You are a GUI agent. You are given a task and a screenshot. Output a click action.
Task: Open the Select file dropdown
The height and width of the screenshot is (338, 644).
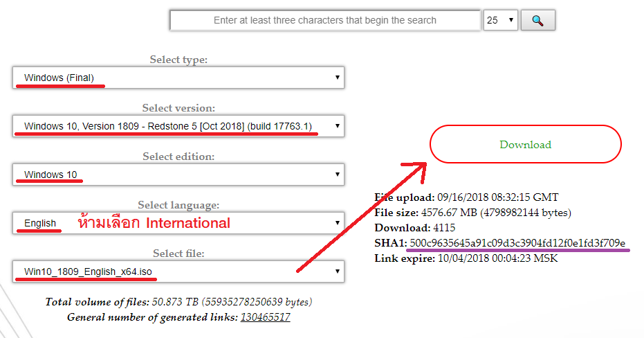click(x=178, y=272)
